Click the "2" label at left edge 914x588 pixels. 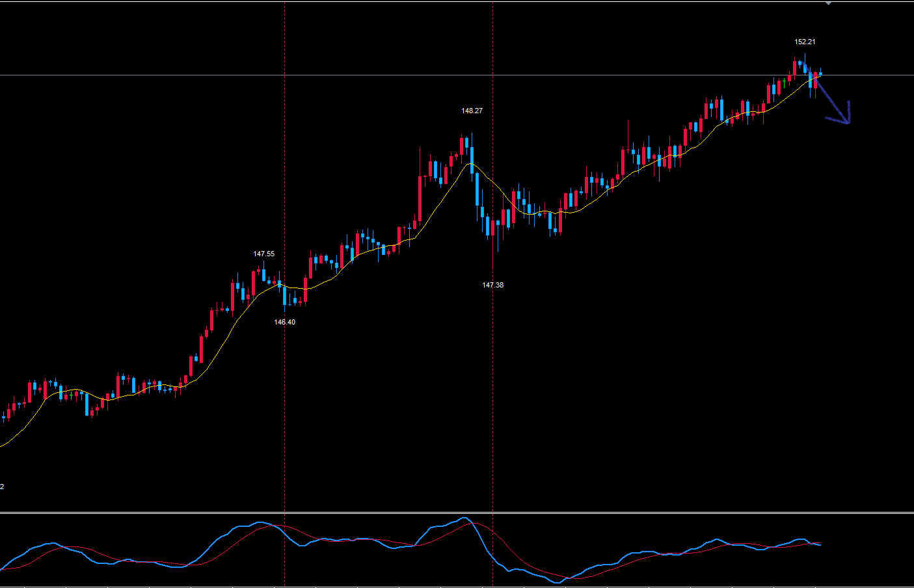2,487
